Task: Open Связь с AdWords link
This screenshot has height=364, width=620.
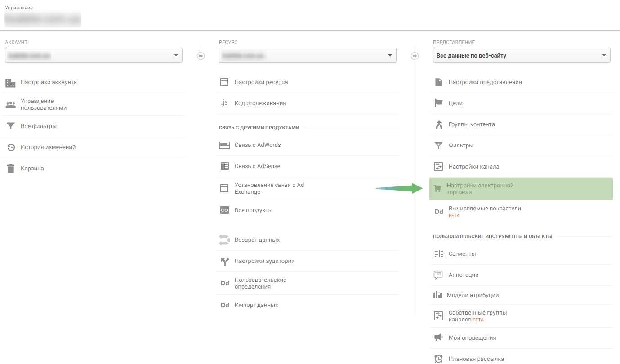Action: (x=257, y=145)
